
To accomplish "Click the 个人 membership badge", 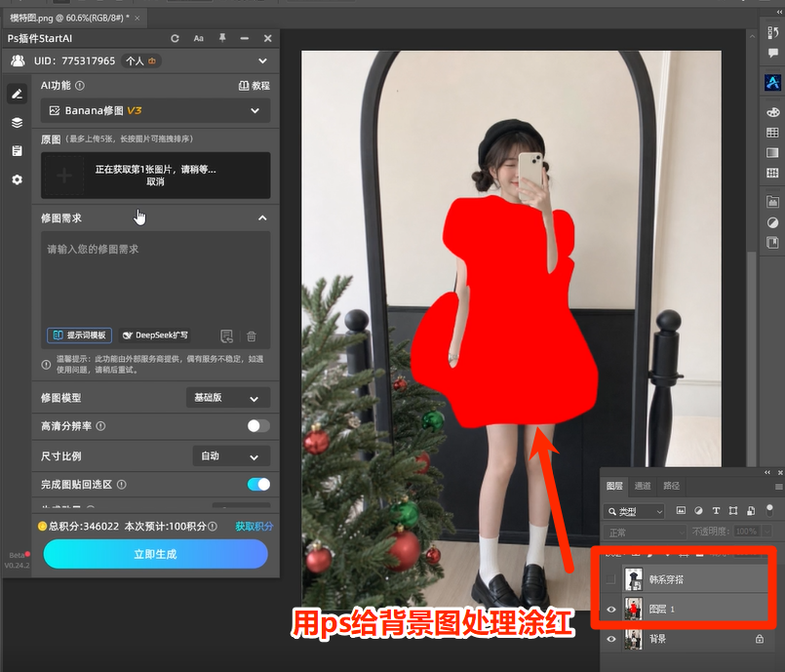I will coord(140,61).
